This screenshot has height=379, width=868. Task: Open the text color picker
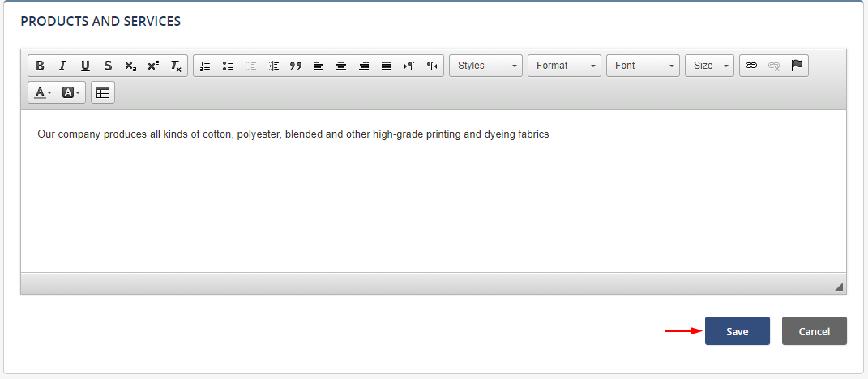pos(43,93)
